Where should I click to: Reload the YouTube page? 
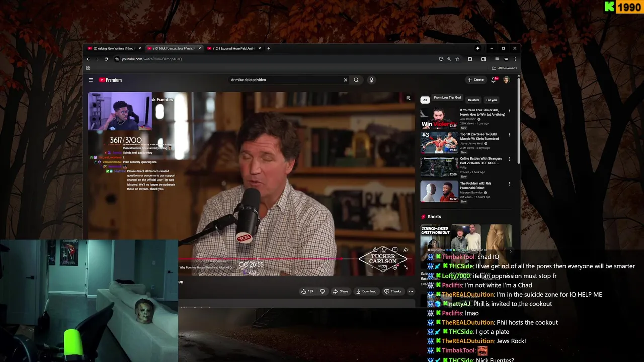pyautogui.click(x=106, y=59)
